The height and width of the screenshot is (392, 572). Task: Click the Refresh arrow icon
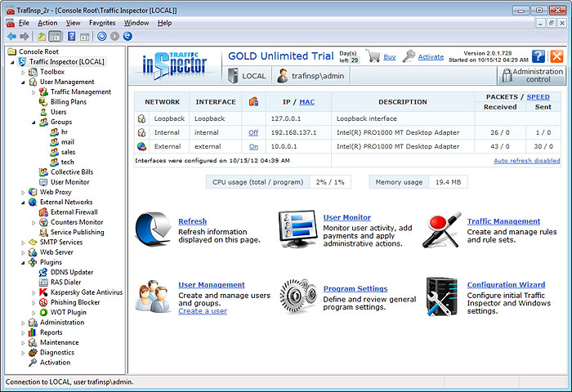153,229
